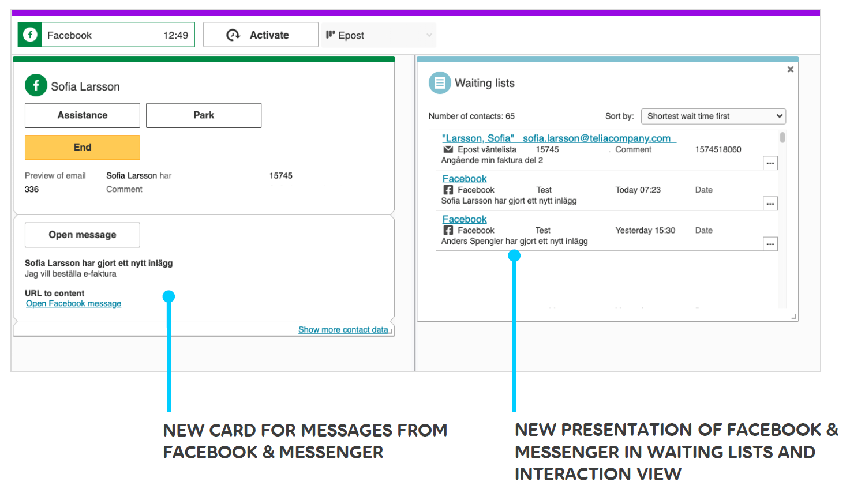
Task: Click the Activate clock arrow icon
Action: click(x=233, y=35)
